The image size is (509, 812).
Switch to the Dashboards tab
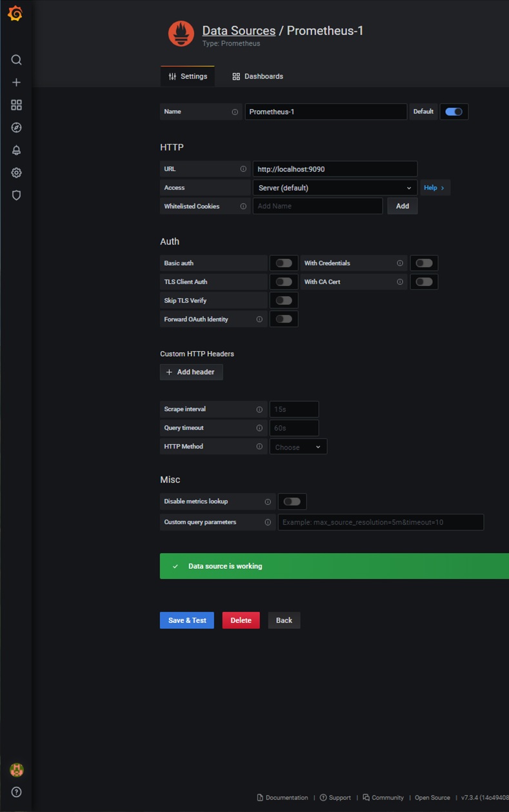click(258, 76)
